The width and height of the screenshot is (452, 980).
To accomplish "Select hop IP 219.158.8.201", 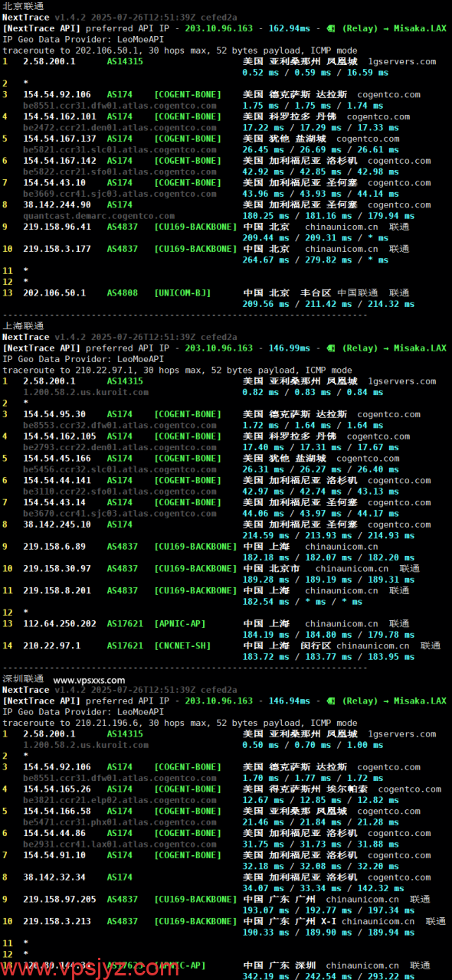I will 57,591.
